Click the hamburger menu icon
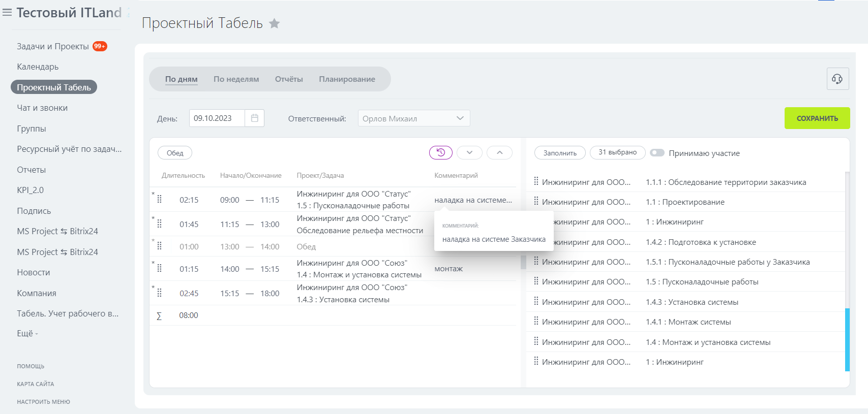 pos(7,13)
